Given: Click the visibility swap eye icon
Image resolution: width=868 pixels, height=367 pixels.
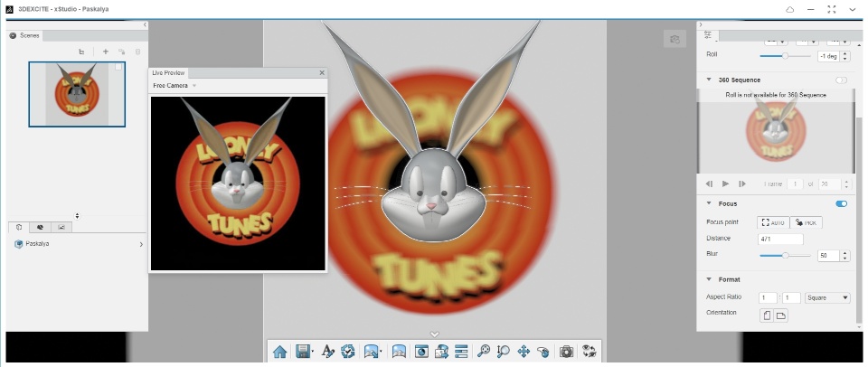Looking at the screenshot, I should click(589, 351).
